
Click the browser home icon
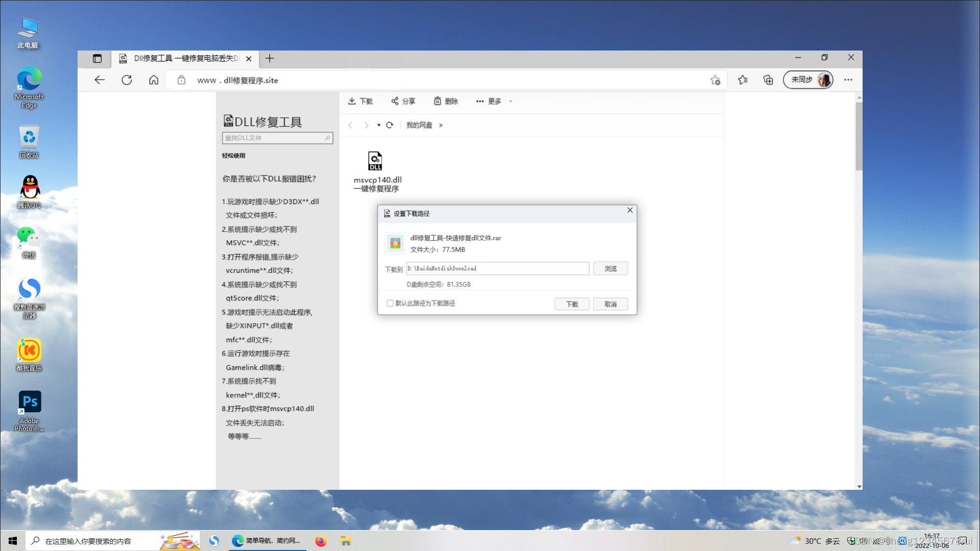pyautogui.click(x=154, y=80)
